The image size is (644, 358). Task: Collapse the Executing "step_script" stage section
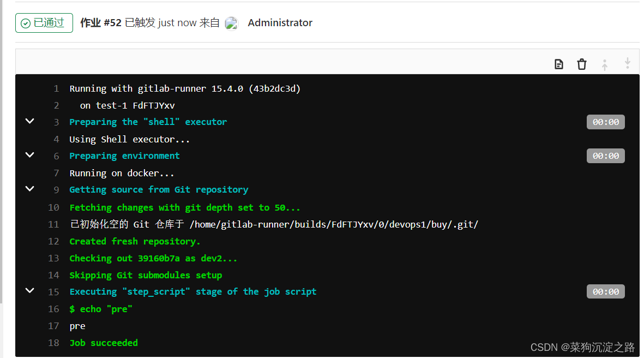click(29, 291)
